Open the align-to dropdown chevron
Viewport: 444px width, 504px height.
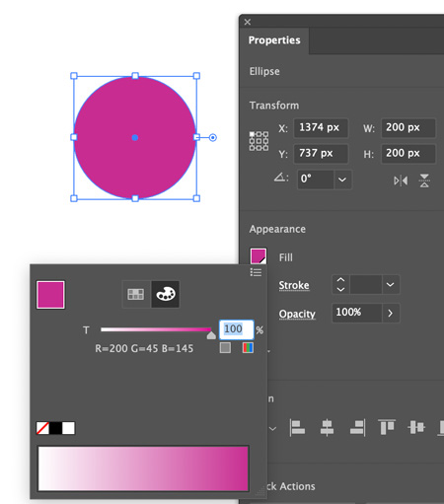pyautogui.click(x=272, y=428)
